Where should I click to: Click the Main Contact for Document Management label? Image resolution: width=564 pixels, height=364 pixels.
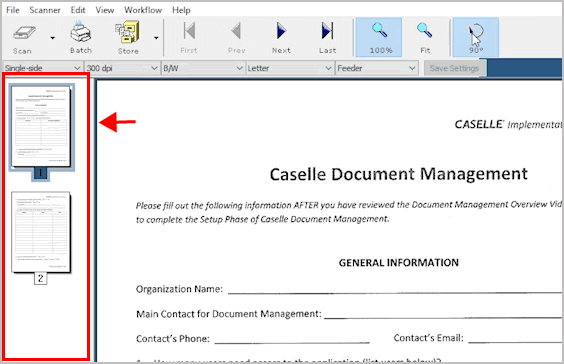229,314
